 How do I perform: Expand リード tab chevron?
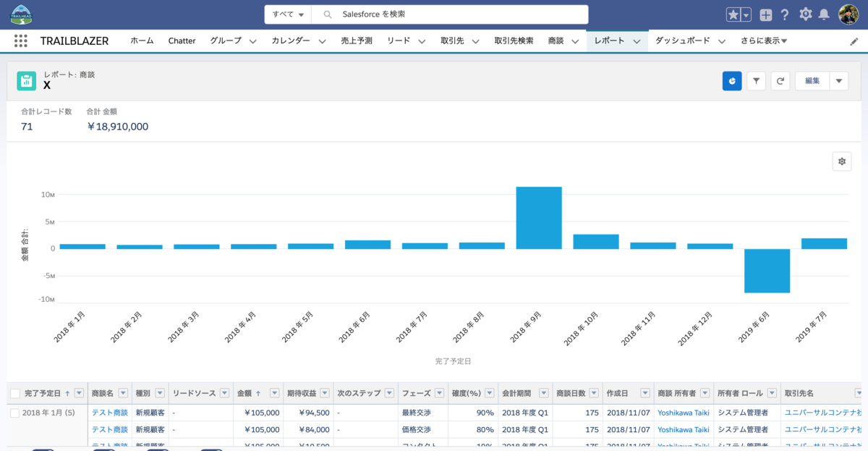[422, 42]
